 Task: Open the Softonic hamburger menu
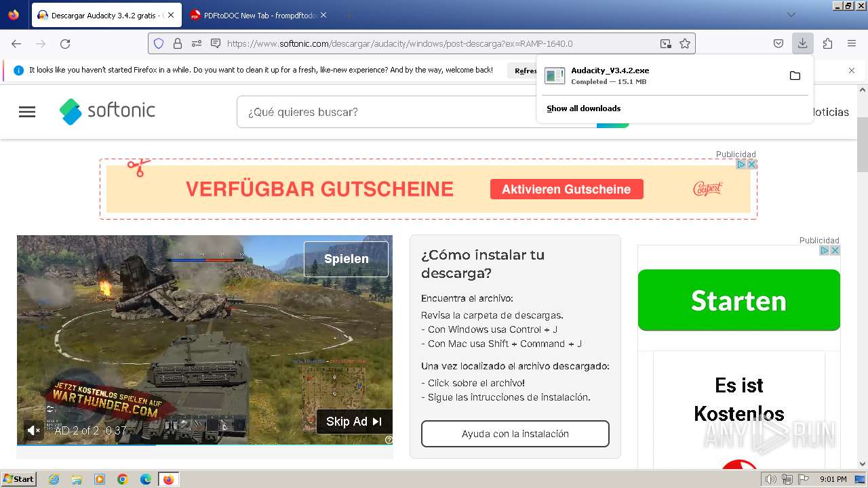click(27, 112)
